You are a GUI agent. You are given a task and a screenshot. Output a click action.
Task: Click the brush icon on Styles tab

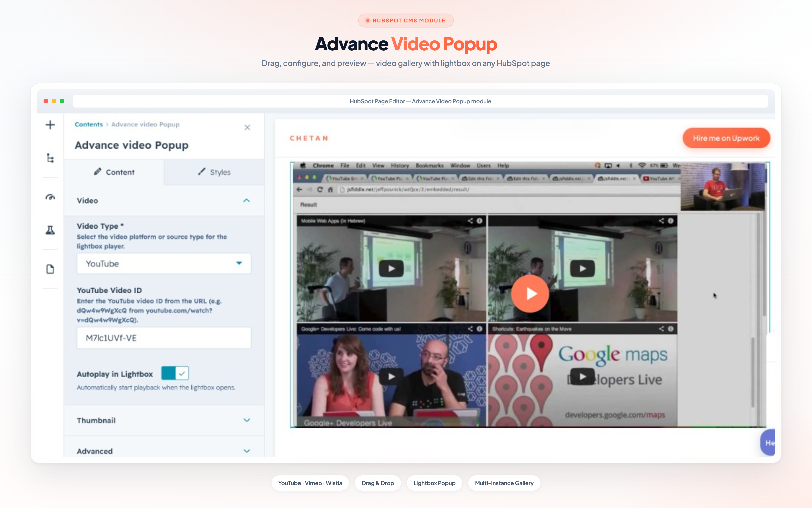202,172
